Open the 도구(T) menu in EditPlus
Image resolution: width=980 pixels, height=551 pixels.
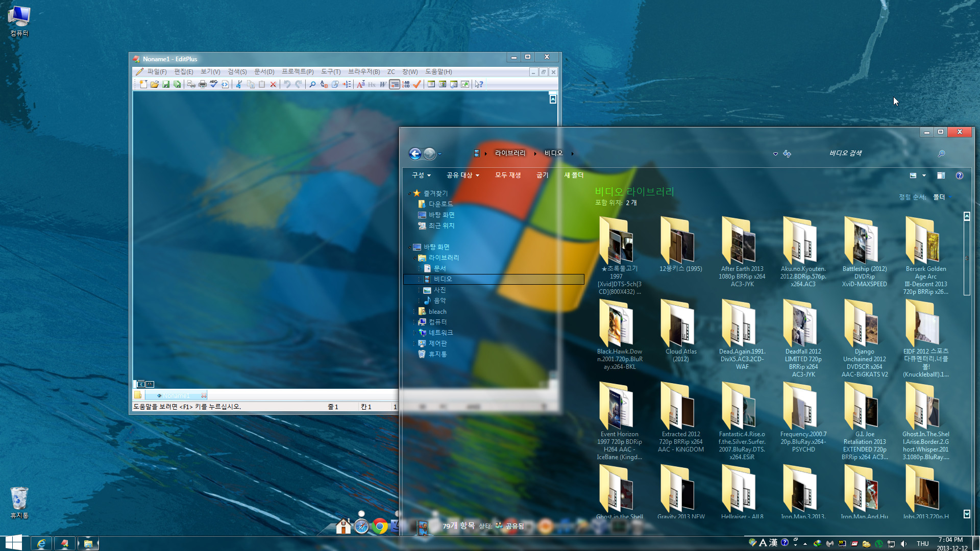coord(331,72)
